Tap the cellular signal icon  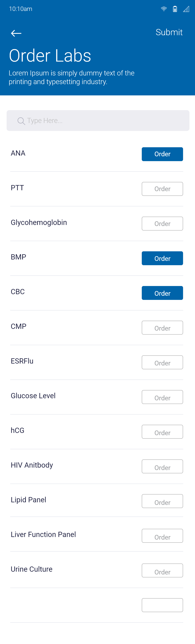186,9
